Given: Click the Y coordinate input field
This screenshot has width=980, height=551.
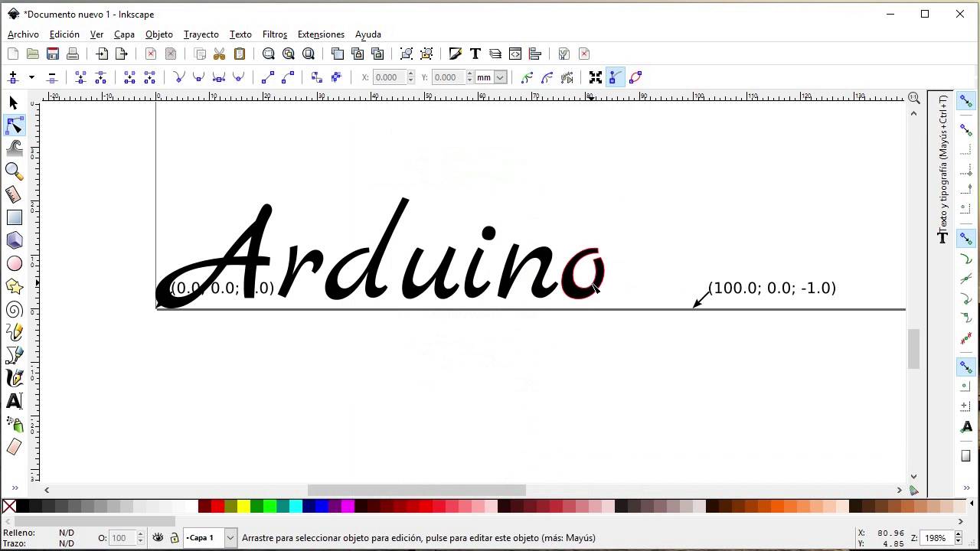Looking at the screenshot, I should pos(449,77).
